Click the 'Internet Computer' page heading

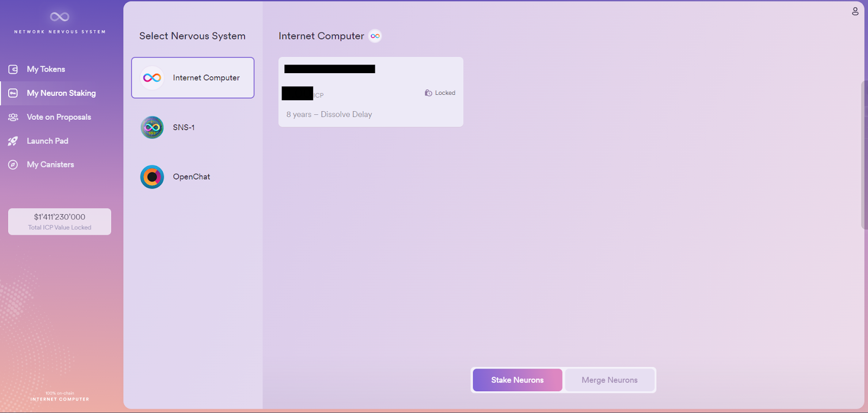tap(321, 36)
